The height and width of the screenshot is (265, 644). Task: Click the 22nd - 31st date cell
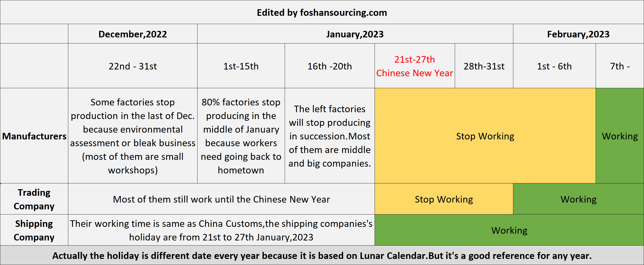(x=133, y=66)
